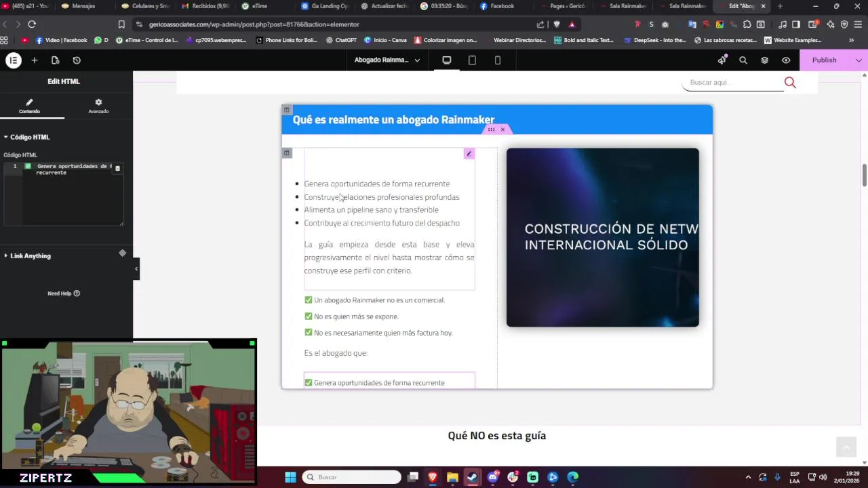The height and width of the screenshot is (488, 868).
Task: Open the Abogado Rainma... page dropdown
Action: click(387, 60)
